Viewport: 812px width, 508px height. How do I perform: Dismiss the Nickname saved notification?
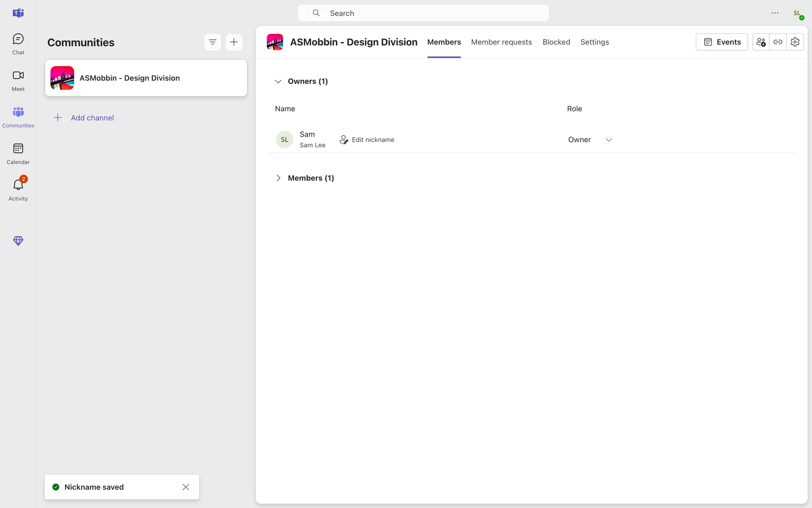pos(186,487)
